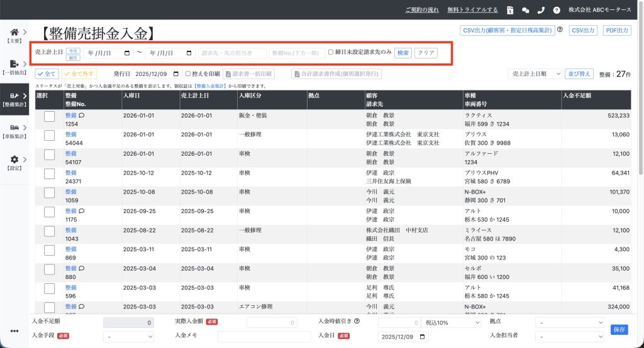Enable 締日未設定請求先のみ checkbox
The height and width of the screenshot is (348, 644).
[x=331, y=53]
